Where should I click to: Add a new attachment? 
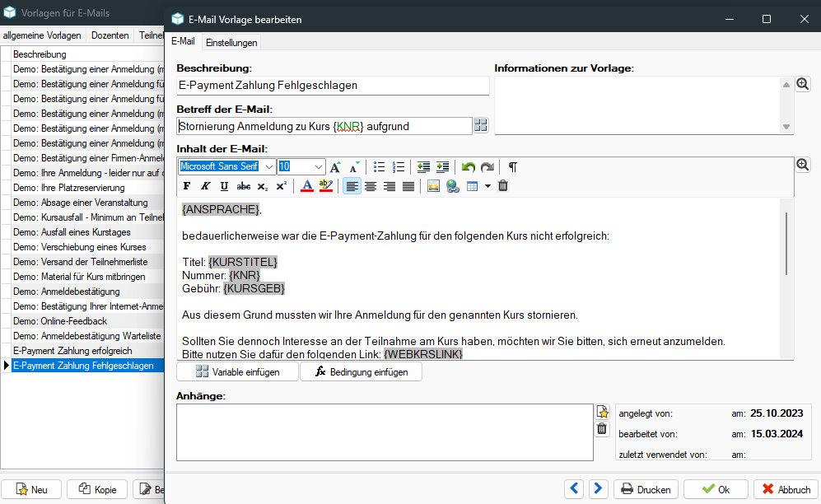click(602, 412)
